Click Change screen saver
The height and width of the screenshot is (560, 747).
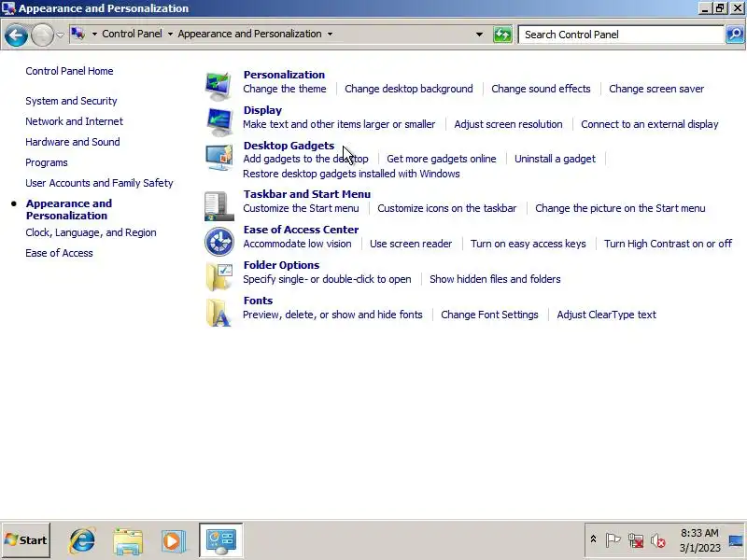coord(656,89)
